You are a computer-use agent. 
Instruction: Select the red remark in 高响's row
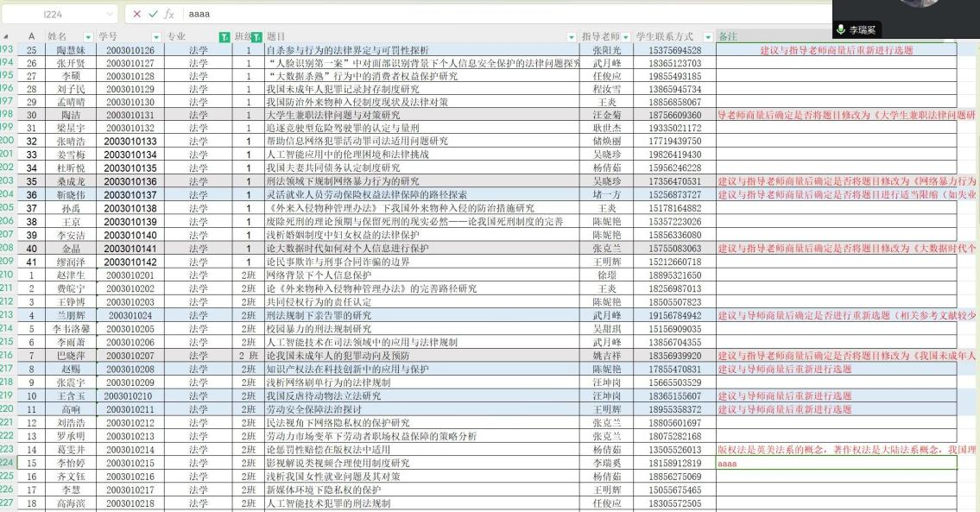pos(837,409)
